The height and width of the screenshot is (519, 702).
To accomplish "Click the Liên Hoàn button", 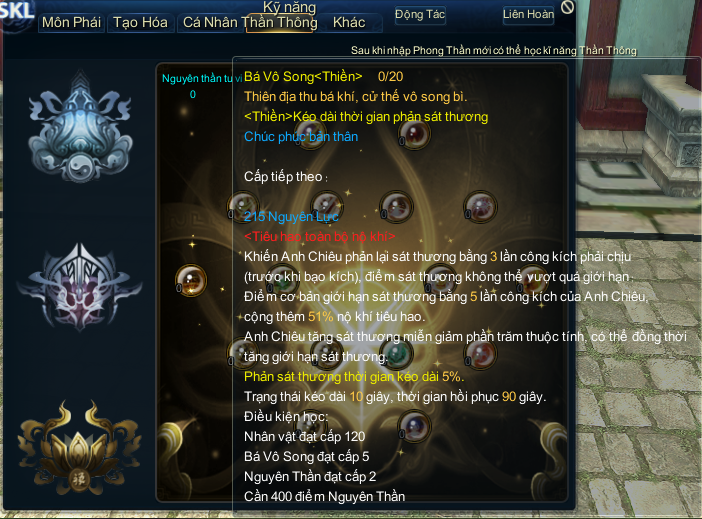I will point(528,15).
